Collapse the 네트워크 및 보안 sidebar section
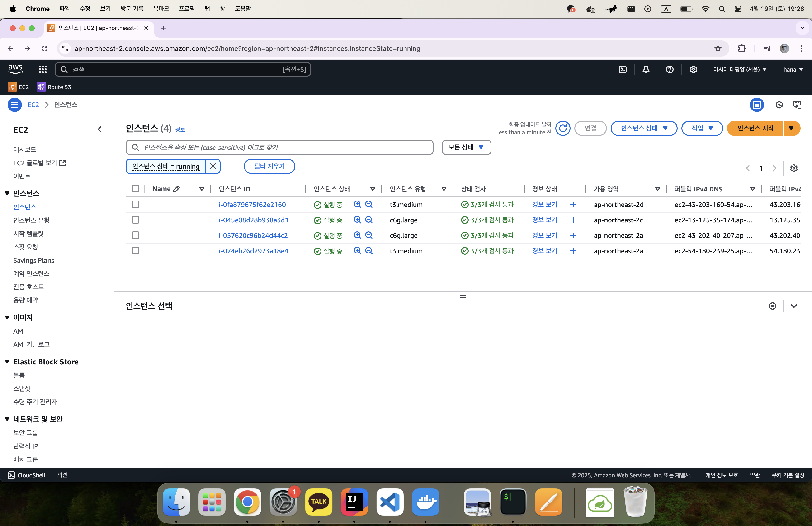The height and width of the screenshot is (526, 812). 7,419
